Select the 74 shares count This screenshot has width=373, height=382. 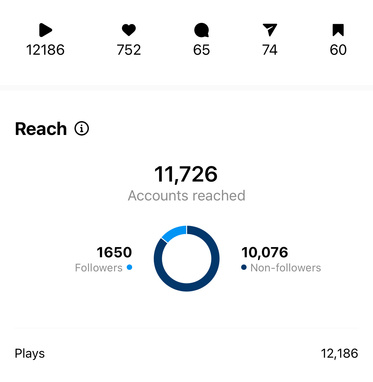[x=270, y=50]
